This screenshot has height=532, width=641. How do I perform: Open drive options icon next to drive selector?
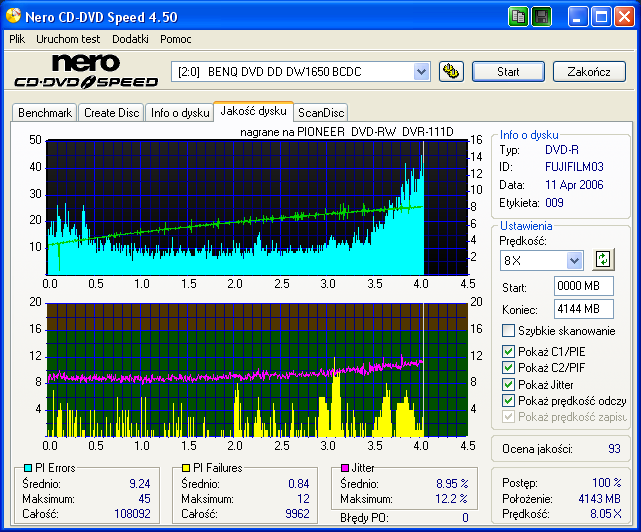(x=451, y=72)
